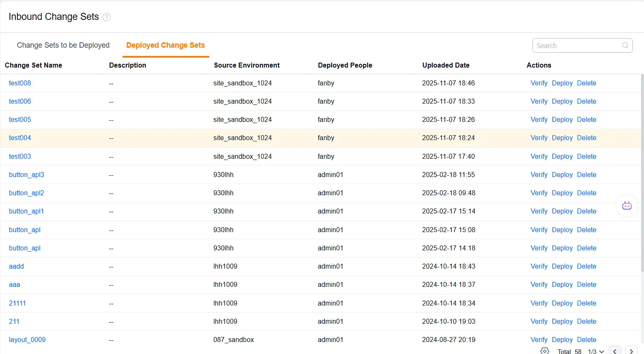The width and height of the screenshot is (644, 354).
Task: Open the help icon beside Inbound Change Sets
Action: coord(107,17)
